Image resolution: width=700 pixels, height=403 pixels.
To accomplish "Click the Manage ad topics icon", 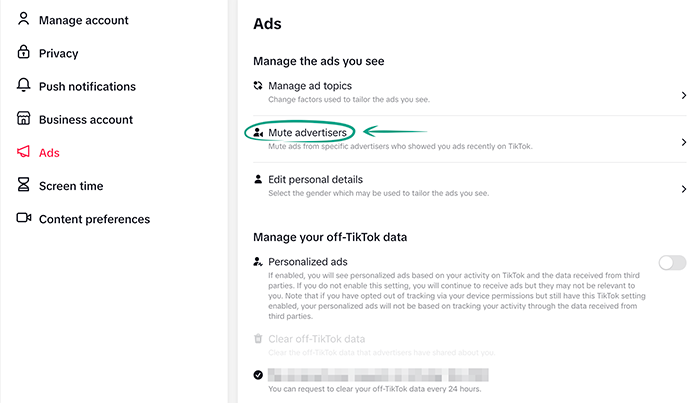I will coord(259,86).
